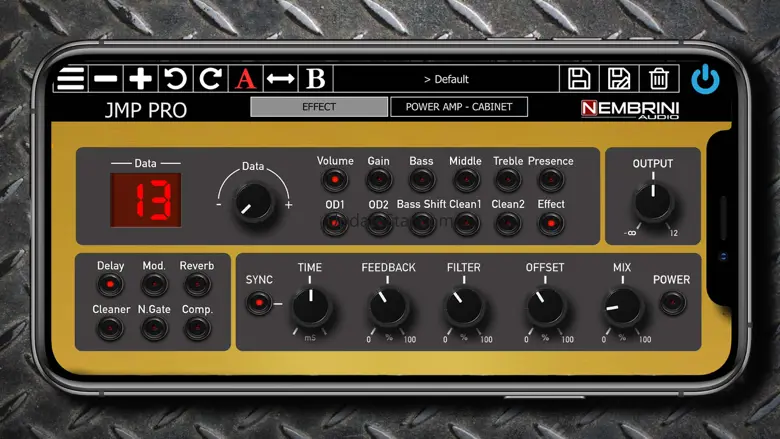Image resolution: width=780 pixels, height=439 pixels.
Task: Select the Comp. effect button
Action: (197, 329)
